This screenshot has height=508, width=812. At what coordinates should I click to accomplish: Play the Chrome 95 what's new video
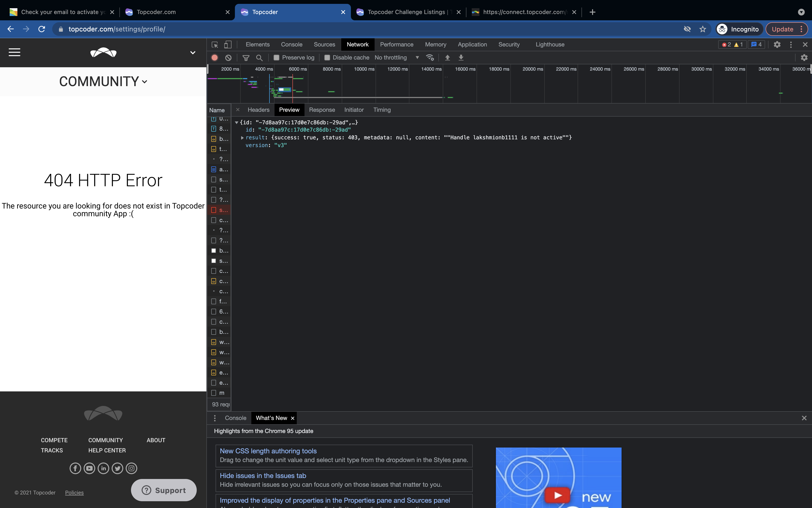(x=558, y=495)
